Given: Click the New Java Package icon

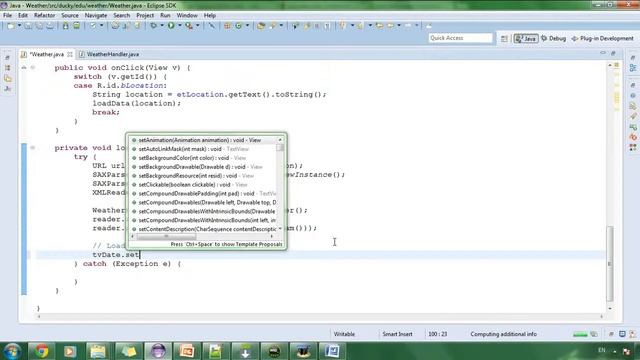Looking at the screenshot, I should point(227,26).
